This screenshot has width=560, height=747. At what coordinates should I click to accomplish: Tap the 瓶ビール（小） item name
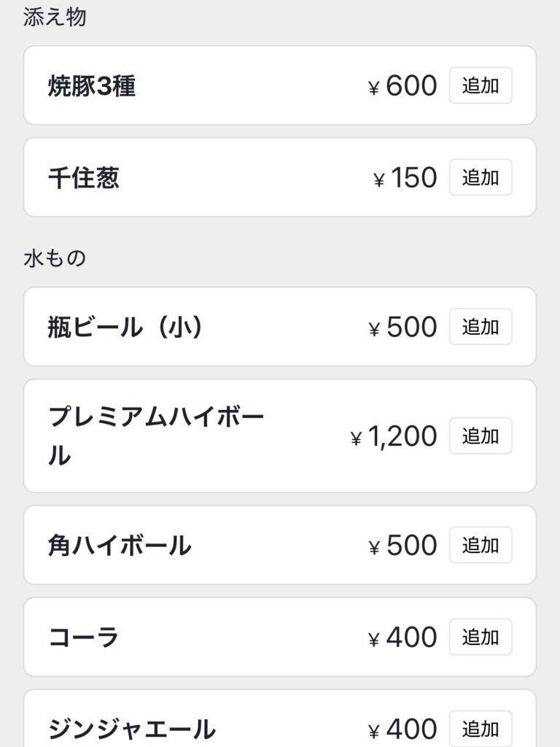tap(125, 327)
